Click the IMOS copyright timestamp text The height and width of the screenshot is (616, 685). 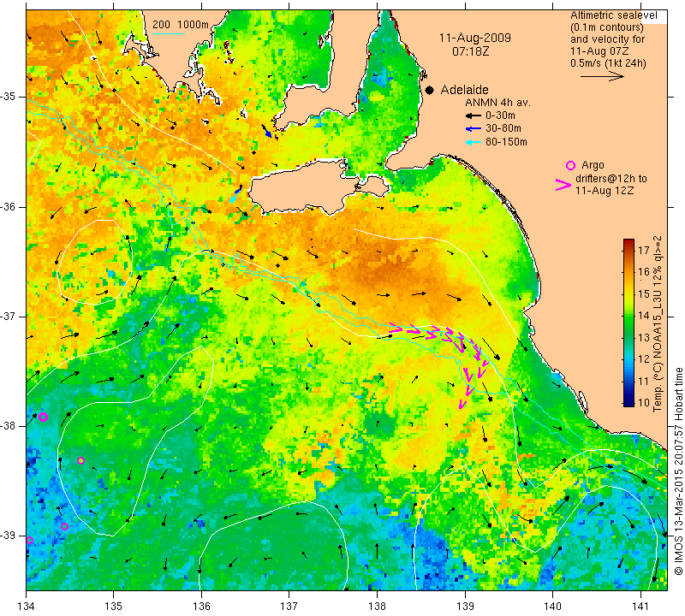tap(678, 471)
